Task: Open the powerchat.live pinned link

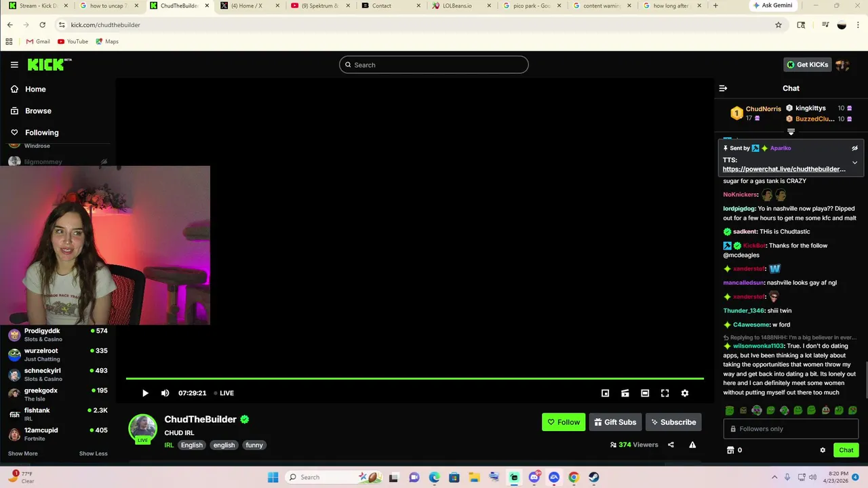Action: point(784,169)
